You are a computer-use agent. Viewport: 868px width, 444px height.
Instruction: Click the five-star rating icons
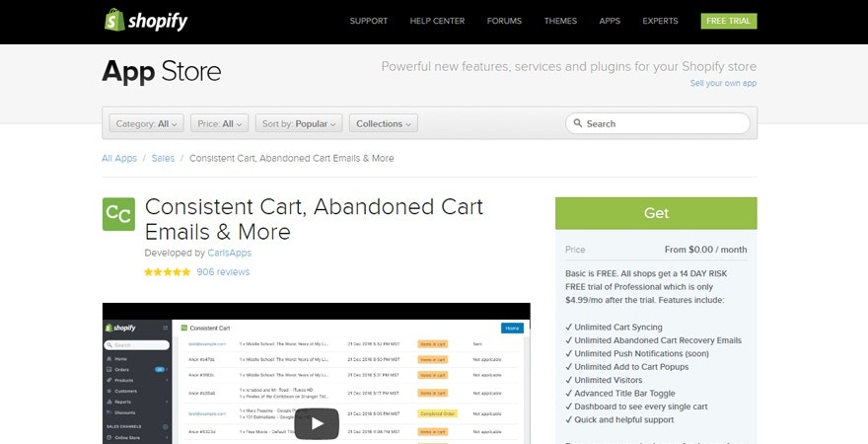[167, 272]
